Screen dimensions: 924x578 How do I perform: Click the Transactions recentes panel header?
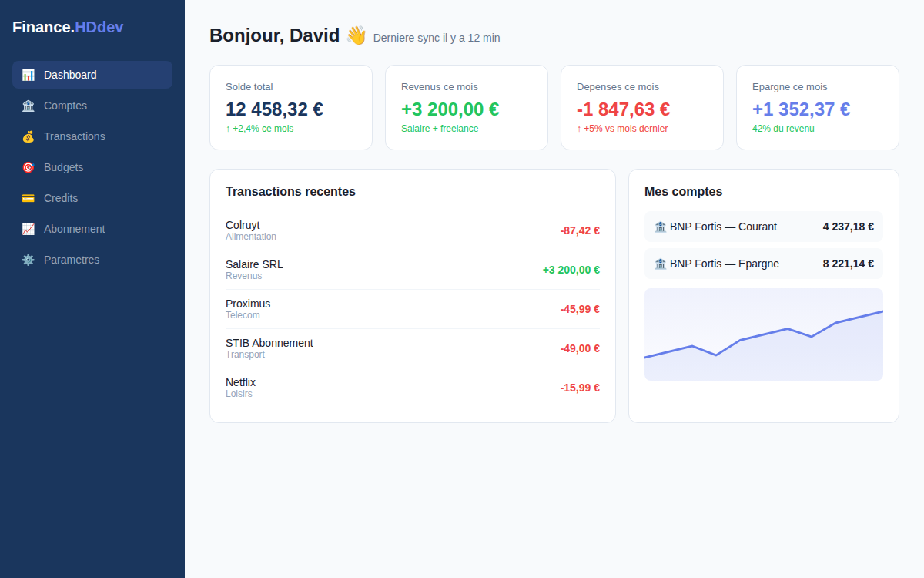[x=290, y=191]
